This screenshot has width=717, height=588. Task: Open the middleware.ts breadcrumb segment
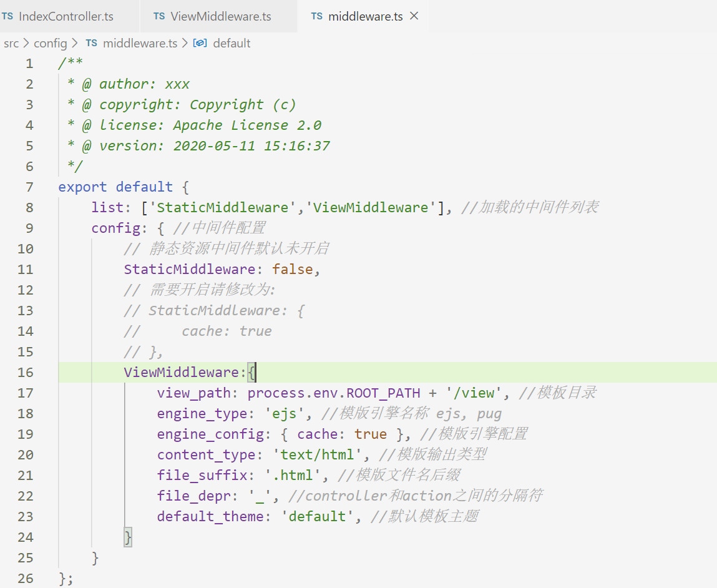click(x=140, y=44)
